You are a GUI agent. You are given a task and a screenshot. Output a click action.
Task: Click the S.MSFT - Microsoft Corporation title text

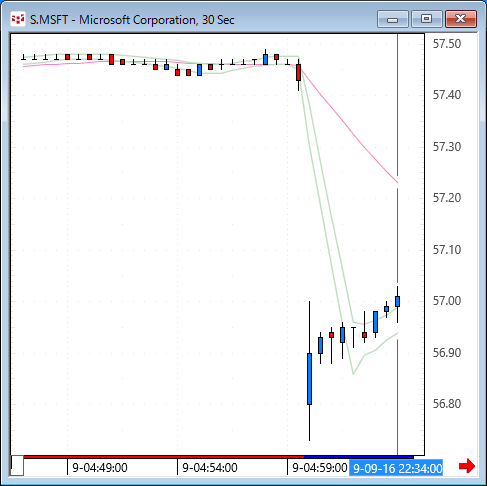point(132,20)
